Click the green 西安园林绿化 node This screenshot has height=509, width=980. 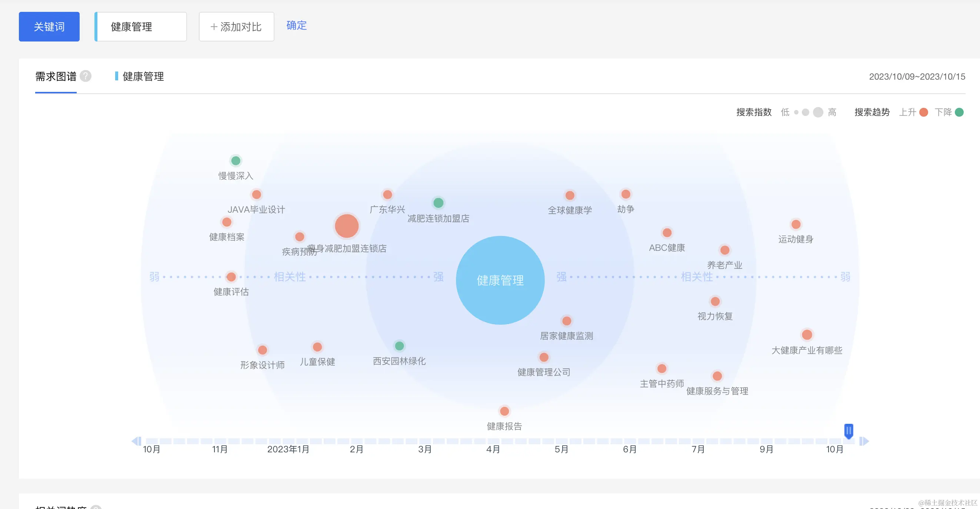tap(399, 346)
